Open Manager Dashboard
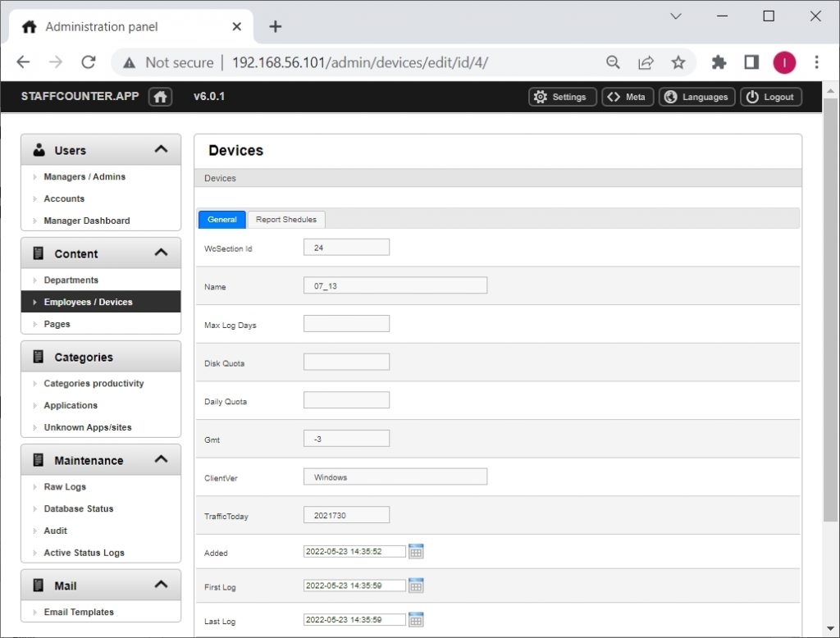The height and width of the screenshot is (638, 840). coord(87,221)
